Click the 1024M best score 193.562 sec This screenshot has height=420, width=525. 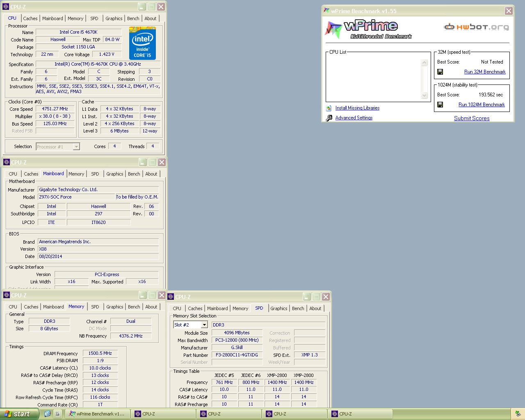coord(491,95)
